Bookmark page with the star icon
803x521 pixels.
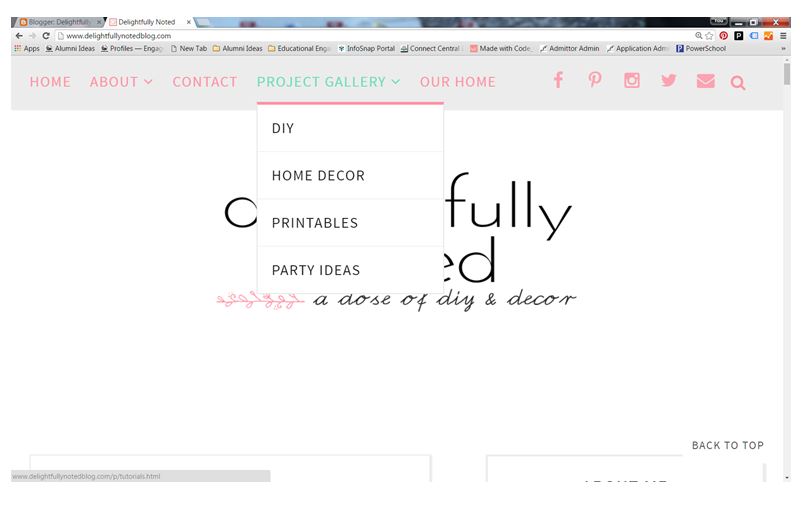709,36
